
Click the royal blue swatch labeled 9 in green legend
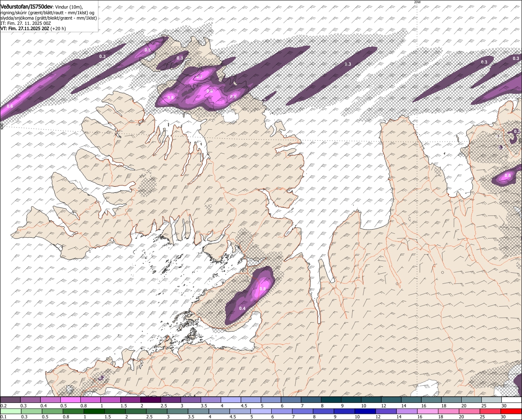click(x=345, y=411)
